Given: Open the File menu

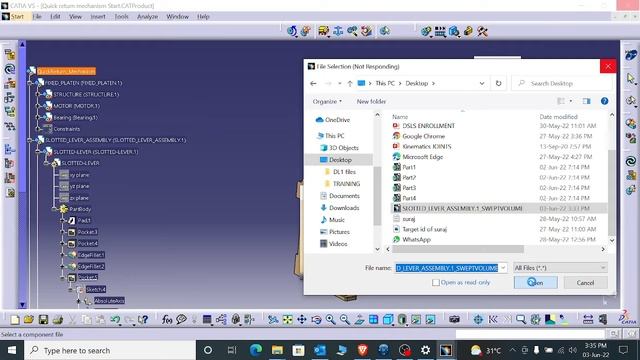Looking at the screenshot, I should (37, 16).
